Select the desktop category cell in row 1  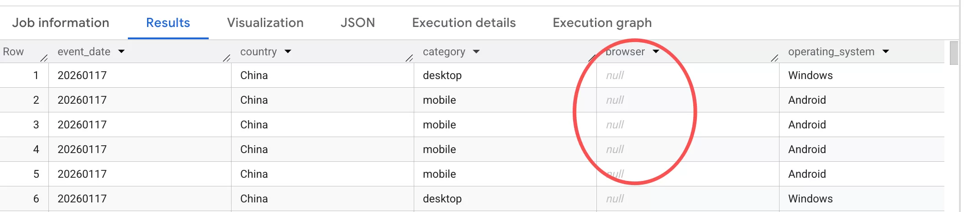(x=442, y=75)
